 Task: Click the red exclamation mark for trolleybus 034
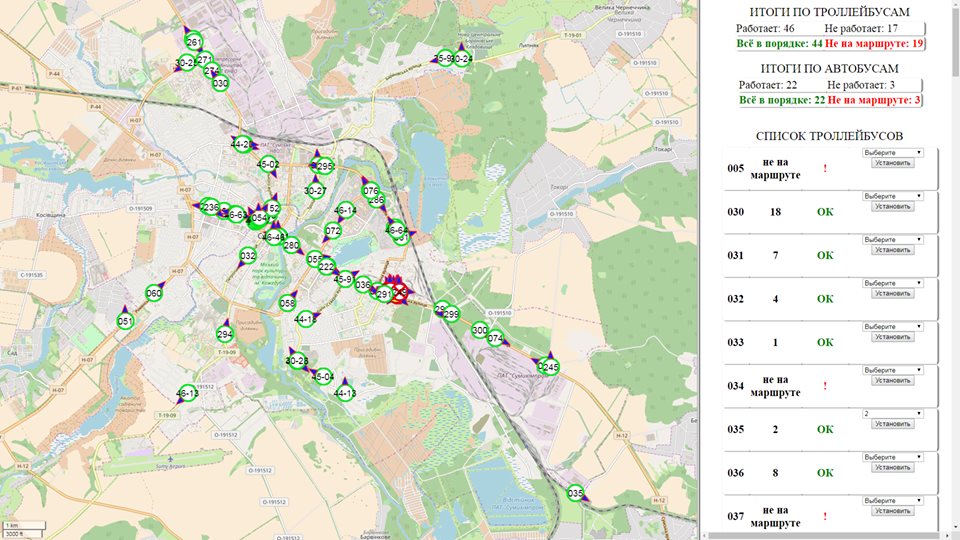[825, 386]
